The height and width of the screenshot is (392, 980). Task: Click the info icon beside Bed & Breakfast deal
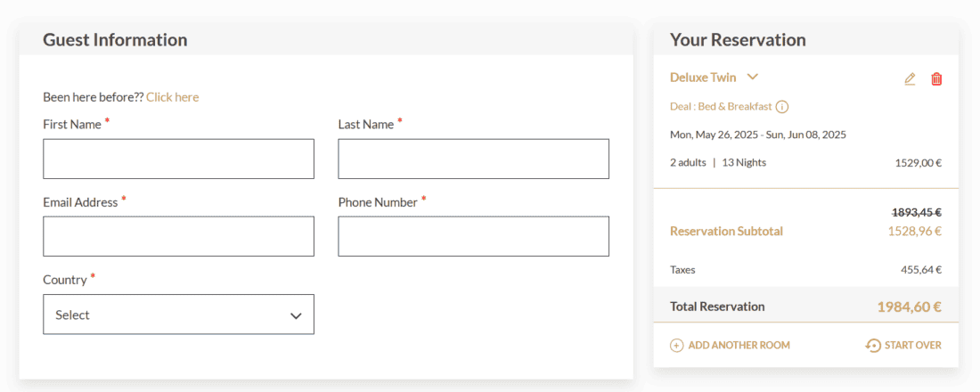[x=782, y=107]
